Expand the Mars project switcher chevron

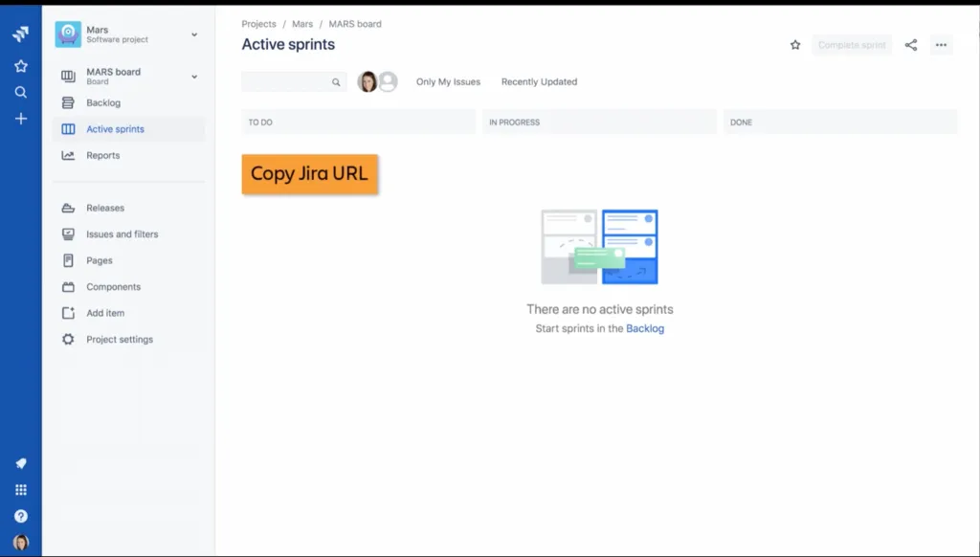click(x=194, y=34)
